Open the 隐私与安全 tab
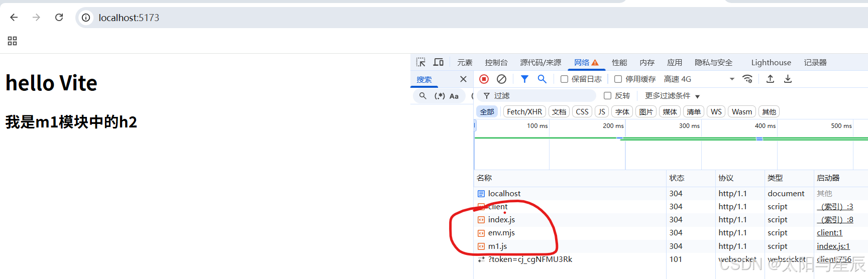 (713, 63)
